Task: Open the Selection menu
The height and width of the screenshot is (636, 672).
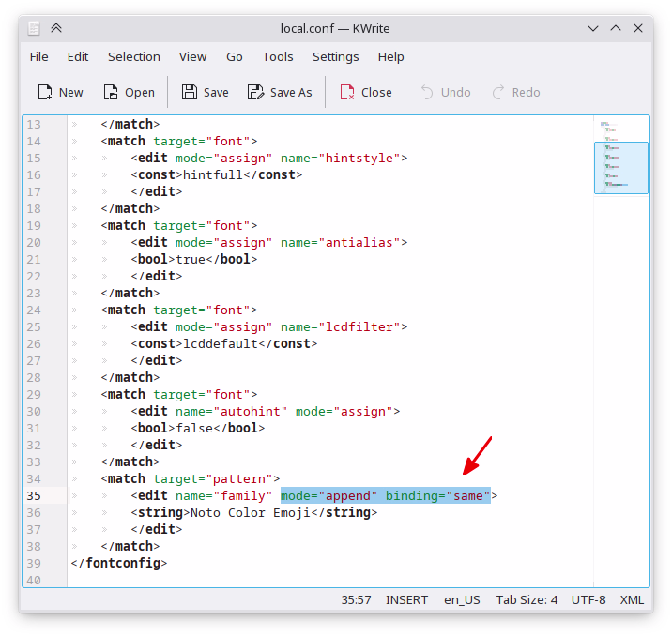Action: tap(133, 56)
